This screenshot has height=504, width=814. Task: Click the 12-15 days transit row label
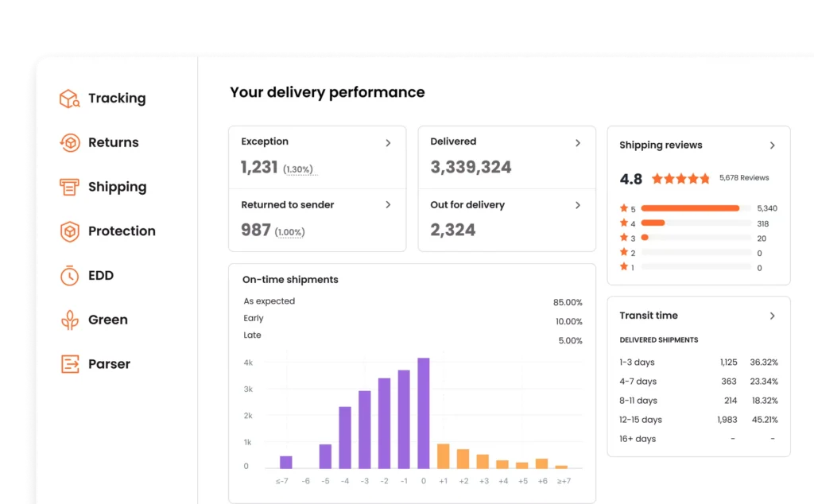coord(641,420)
